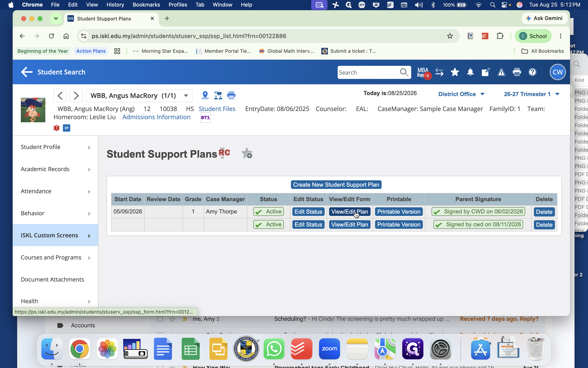Expand Academic Records menu

[55, 169]
